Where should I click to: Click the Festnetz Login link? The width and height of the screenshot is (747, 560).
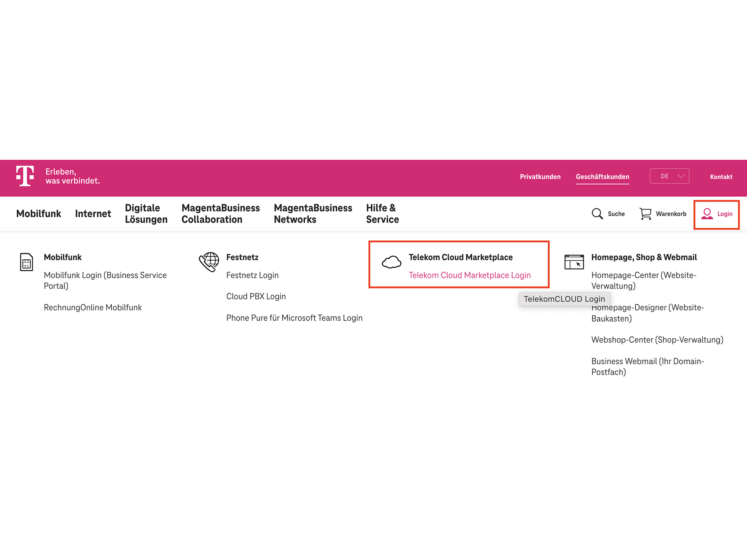(x=252, y=275)
